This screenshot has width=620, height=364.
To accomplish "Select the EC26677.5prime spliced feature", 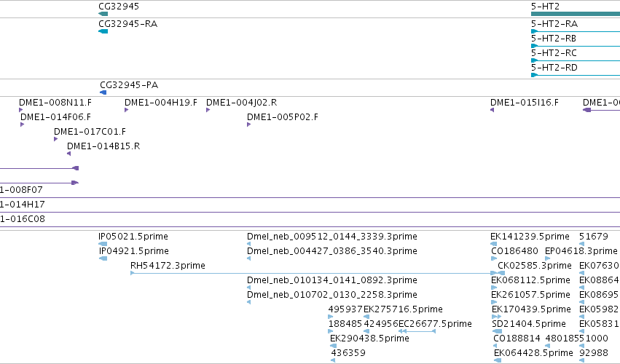I will [x=417, y=331].
